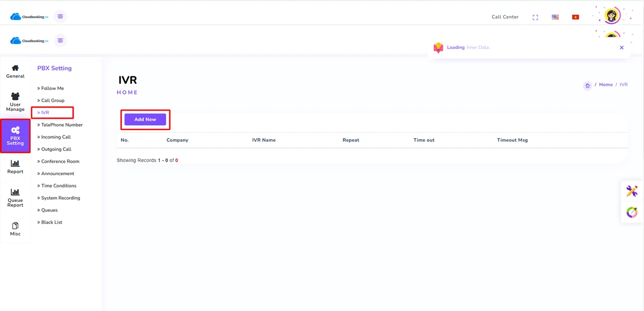Open the user avatar profile menu
This screenshot has width=644, height=311.
(x=612, y=16)
